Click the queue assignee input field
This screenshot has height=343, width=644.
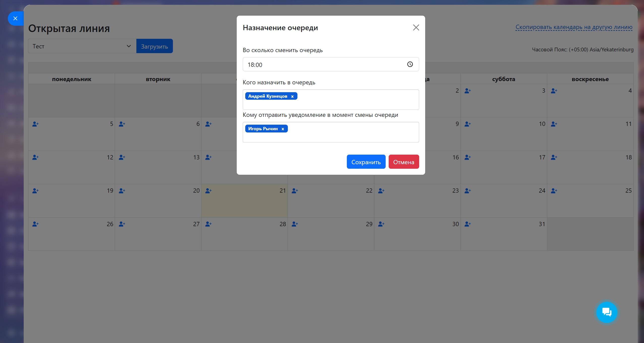(353, 100)
